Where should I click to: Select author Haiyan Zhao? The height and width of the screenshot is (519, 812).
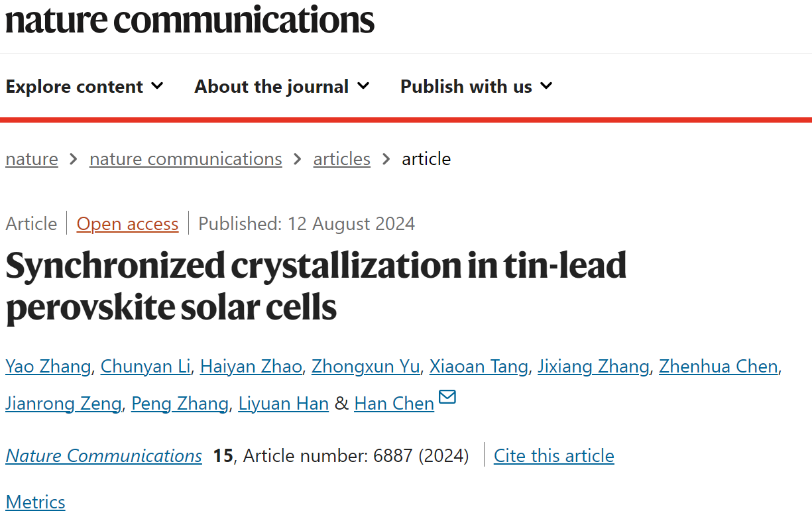coord(251,367)
